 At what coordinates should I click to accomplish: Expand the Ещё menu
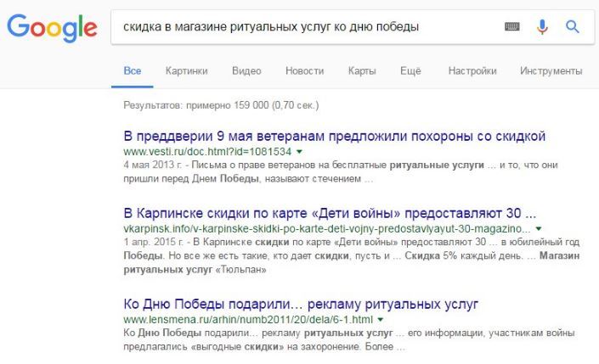[410, 71]
